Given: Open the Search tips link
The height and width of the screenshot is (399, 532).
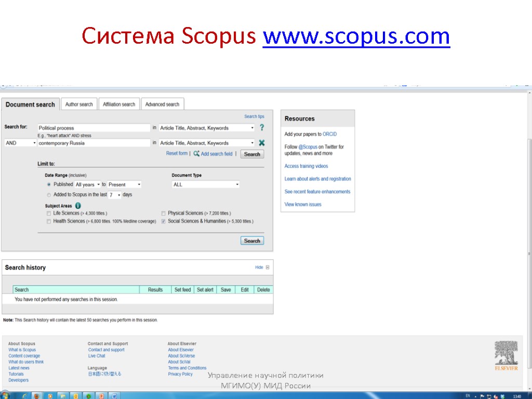Looking at the screenshot, I should coord(254,116).
